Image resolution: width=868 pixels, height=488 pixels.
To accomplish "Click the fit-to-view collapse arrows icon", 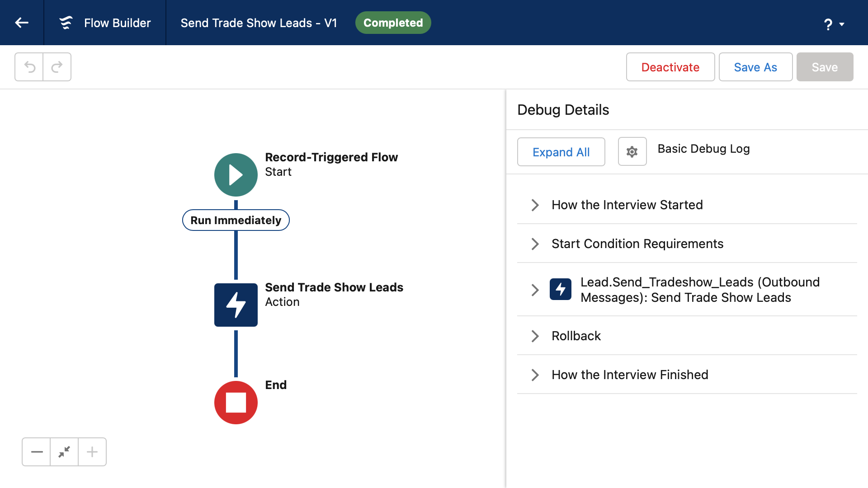I will click(x=64, y=452).
